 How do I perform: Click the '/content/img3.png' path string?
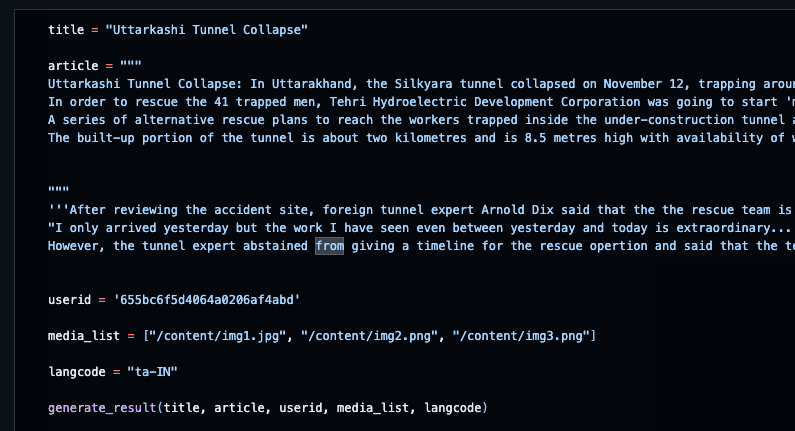coord(521,336)
